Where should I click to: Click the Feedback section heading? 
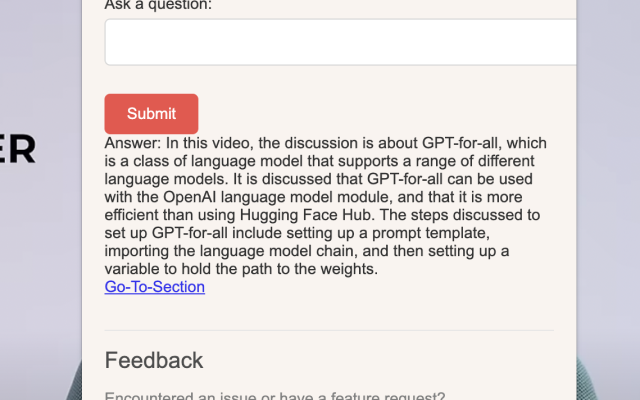coord(154,360)
